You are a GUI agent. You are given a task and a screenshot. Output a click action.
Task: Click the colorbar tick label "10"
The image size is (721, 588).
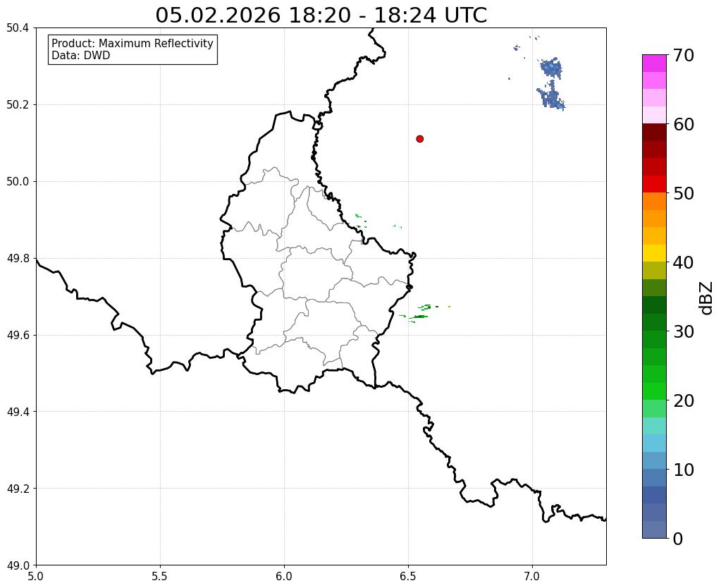[x=684, y=470]
